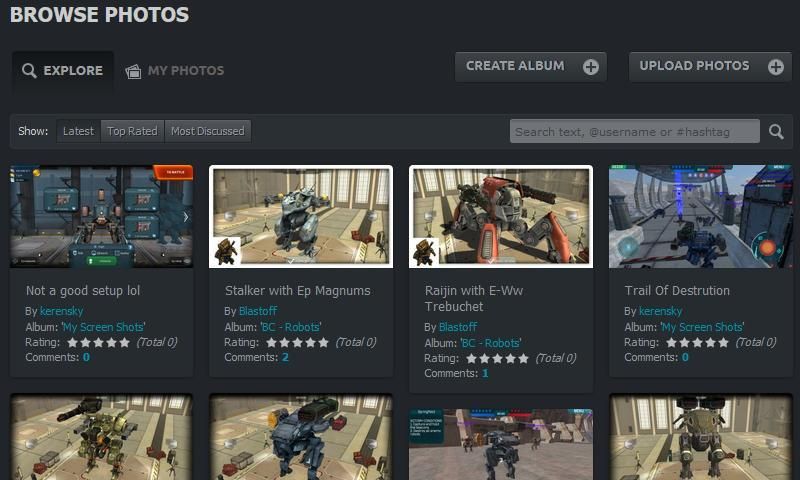This screenshot has height=480, width=800.
Task: Click avatar badge on Stalker photo thumbnail
Action: coord(224,251)
